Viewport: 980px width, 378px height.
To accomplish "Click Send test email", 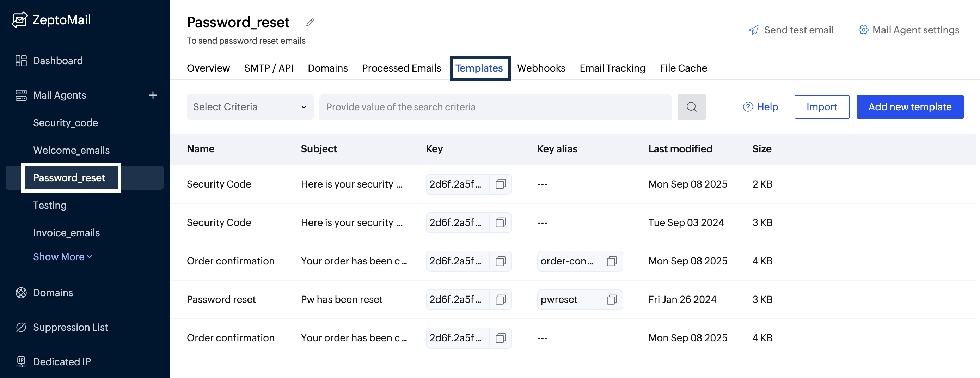I will (791, 30).
